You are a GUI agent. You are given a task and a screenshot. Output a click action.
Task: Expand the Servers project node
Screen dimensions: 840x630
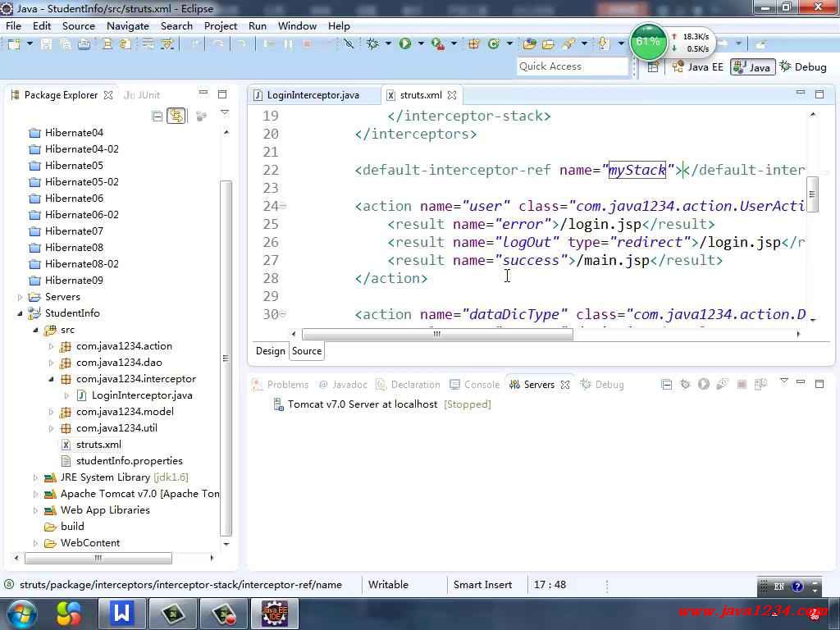(x=20, y=297)
